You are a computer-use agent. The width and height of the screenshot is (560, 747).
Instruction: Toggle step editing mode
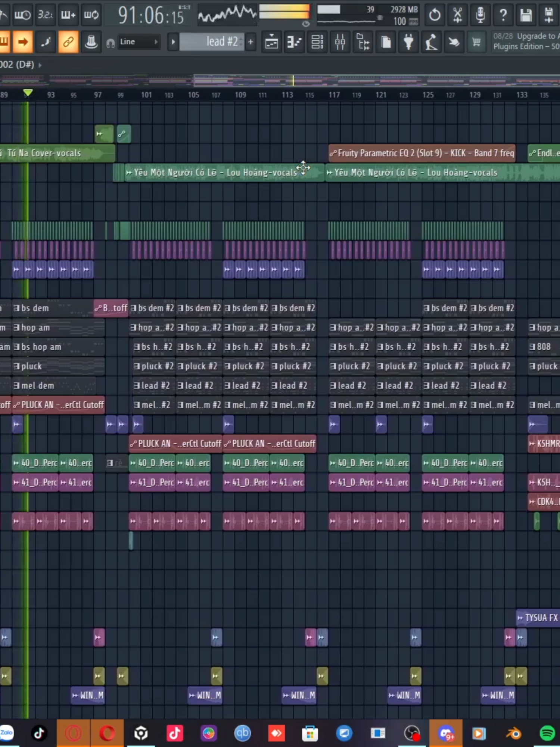coord(46,42)
